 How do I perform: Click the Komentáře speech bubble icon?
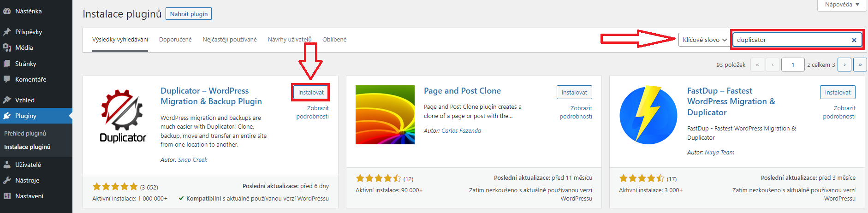(7, 79)
